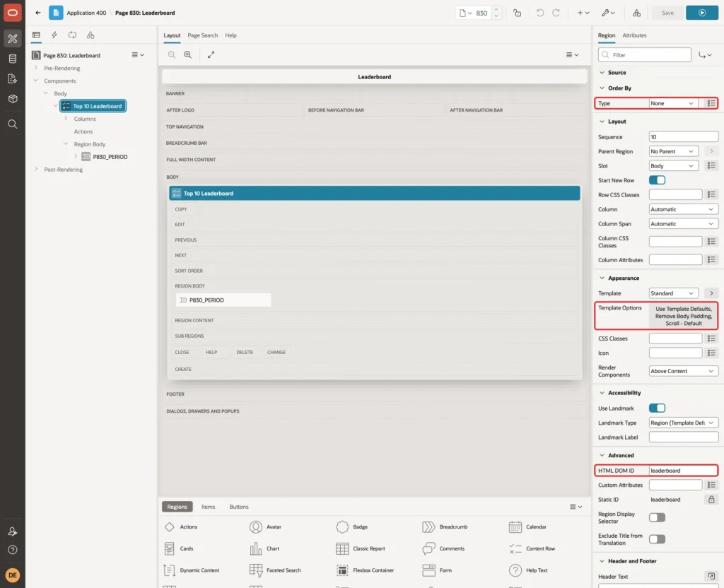Screen dimensions: 724x588
Task: Enable Region Display Selector switch
Action: point(657,517)
